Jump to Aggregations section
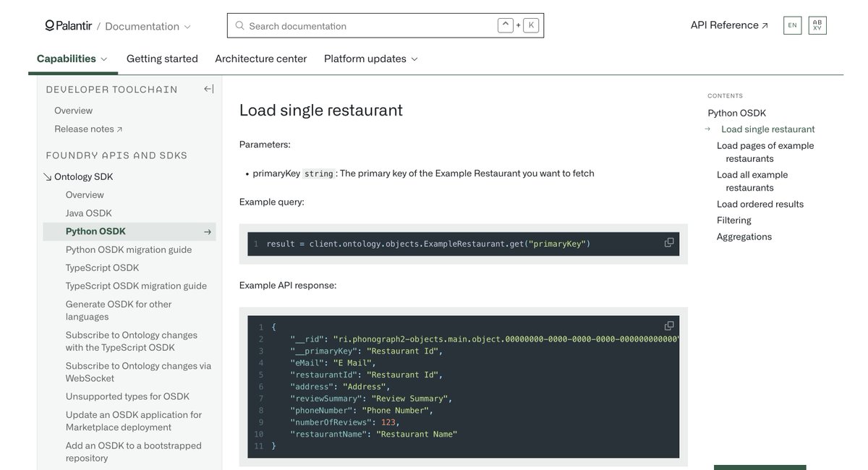Viewport: 868px width, 470px height. click(x=744, y=236)
